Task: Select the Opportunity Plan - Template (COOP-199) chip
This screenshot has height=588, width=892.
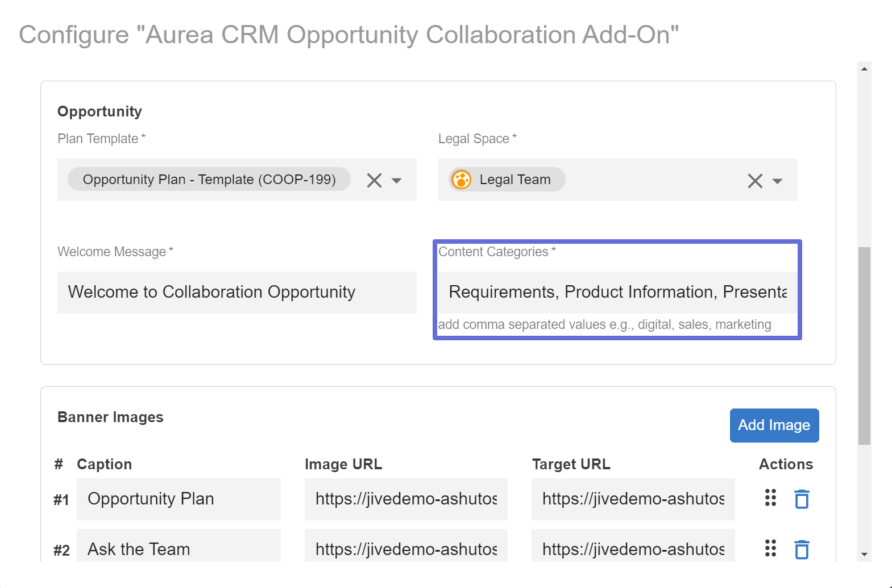Action: tap(209, 179)
